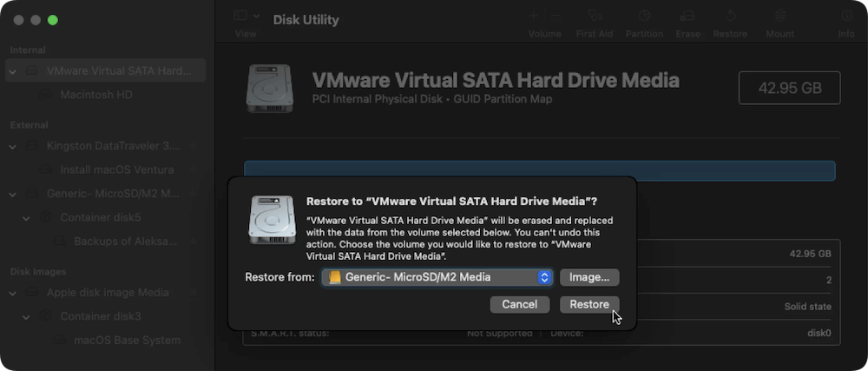This screenshot has width=868, height=371.
Task: Click the 42.95 GB capacity box
Action: (789, 88)
